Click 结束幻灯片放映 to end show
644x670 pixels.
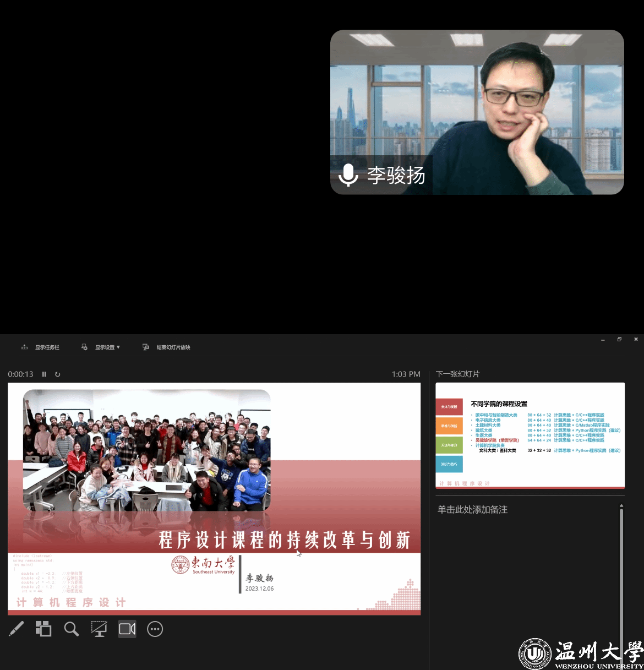[x=173, y=347]
